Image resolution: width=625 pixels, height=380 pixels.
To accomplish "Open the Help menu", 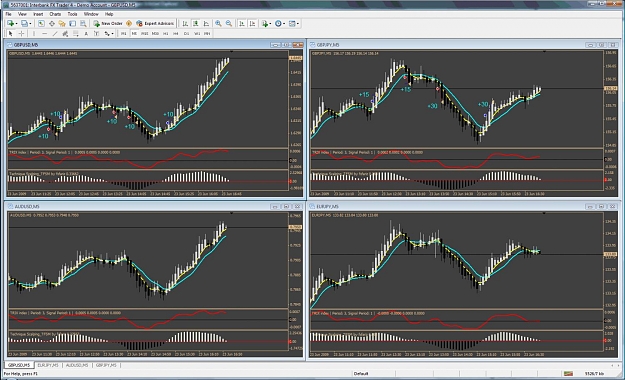I will (109, 14).
